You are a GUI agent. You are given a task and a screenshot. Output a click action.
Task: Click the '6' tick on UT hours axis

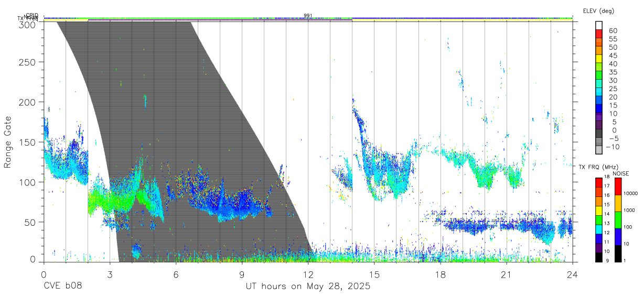pos(176,274)
